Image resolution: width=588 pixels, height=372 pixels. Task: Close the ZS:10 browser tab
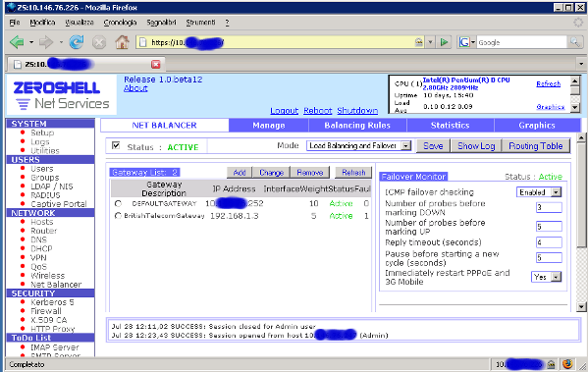pos(156,64)
